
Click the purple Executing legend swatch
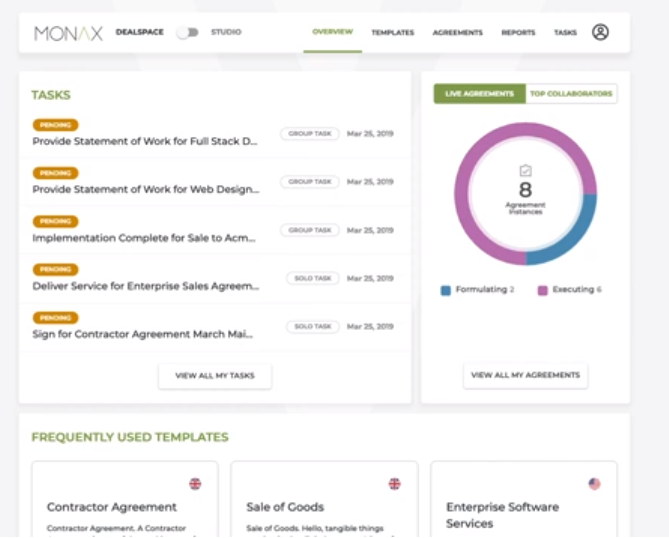coord(543,290)
